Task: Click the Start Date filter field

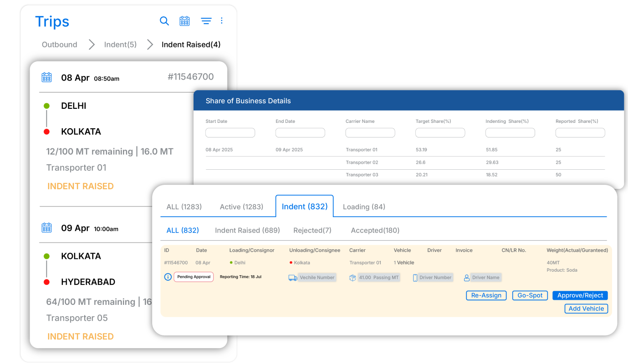Action: point(230,132)
